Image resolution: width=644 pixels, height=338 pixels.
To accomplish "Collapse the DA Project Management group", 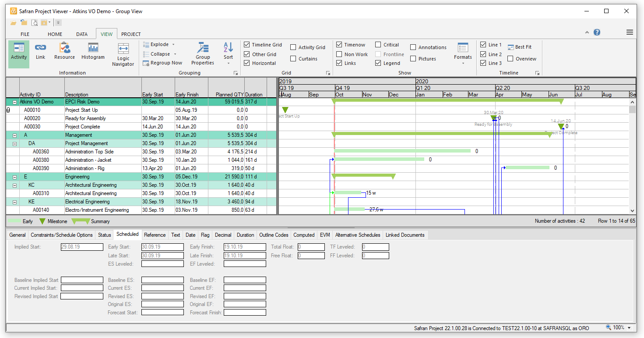I will (15, 144).
